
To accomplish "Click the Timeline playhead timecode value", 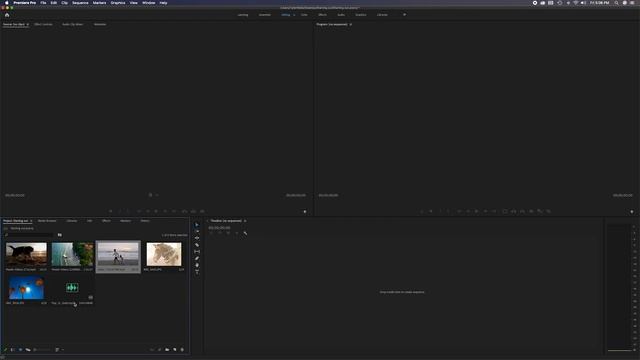I will pos(219,228).
